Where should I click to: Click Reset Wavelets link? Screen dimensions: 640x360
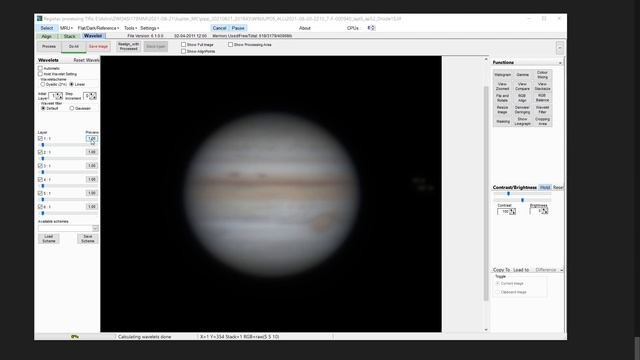click(86, 60)
